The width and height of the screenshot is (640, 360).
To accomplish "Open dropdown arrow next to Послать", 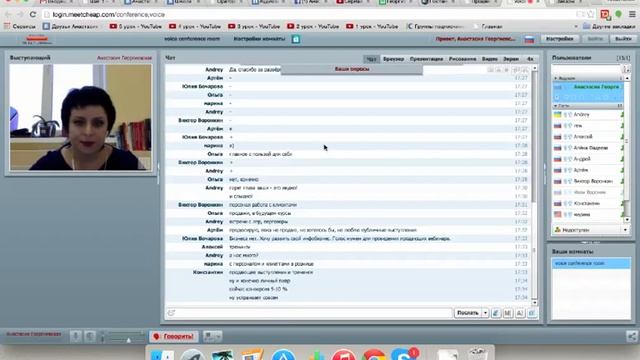I will 485,313.
